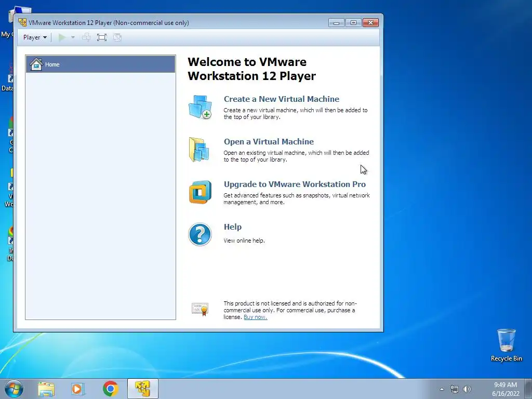Image resolution: width=532 pixels, height=399 pixels.
Task: Click the Send Ctrl+Alt+Del toolbar icon
Action: [x=87, y=37]
